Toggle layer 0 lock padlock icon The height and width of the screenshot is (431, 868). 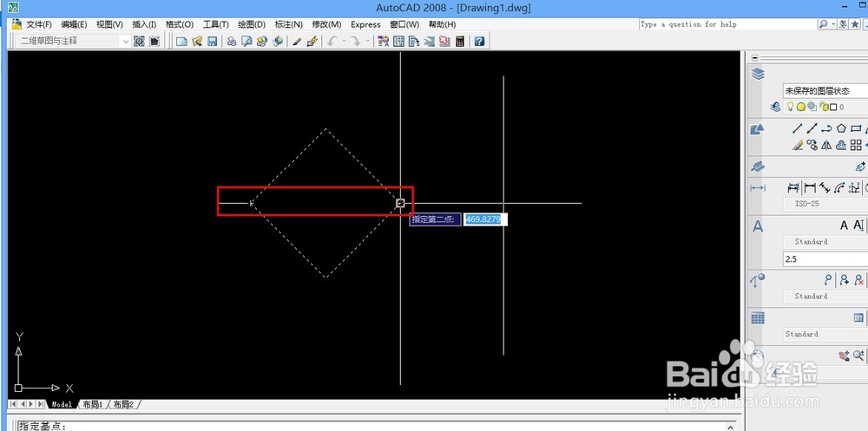tap(825, 107)
